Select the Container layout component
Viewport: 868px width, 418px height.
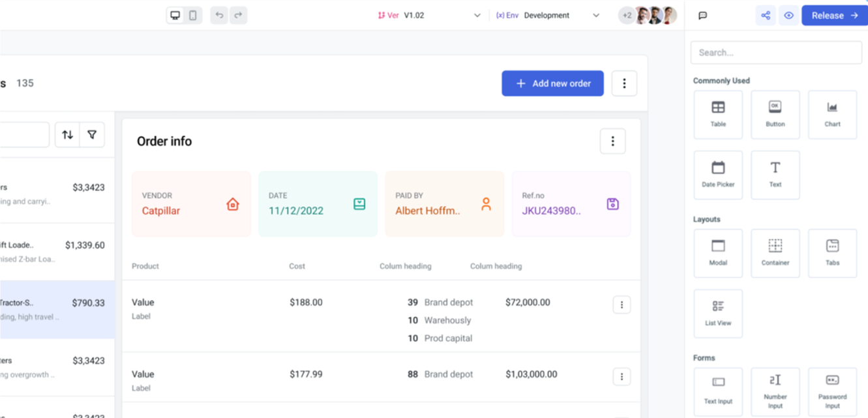coord(775,253)
